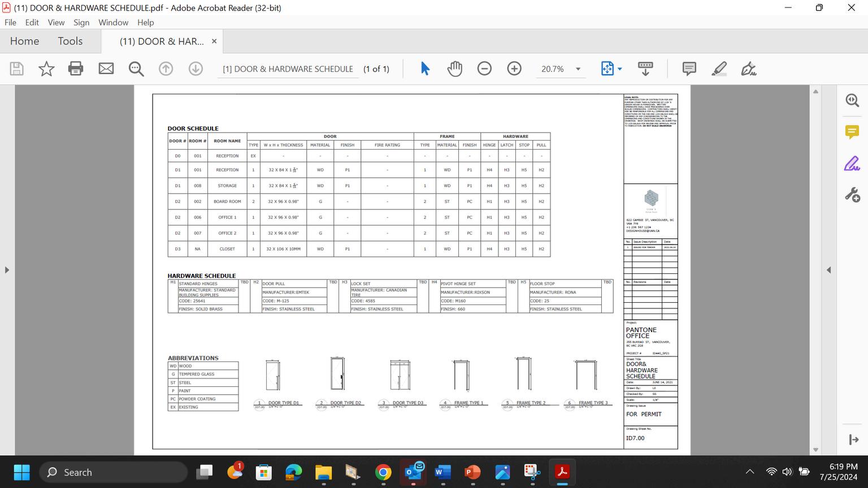Click the HARDWARE SCHEDULE heading in the document
This screenshot has width=868, height=488.
coord(201,276)
